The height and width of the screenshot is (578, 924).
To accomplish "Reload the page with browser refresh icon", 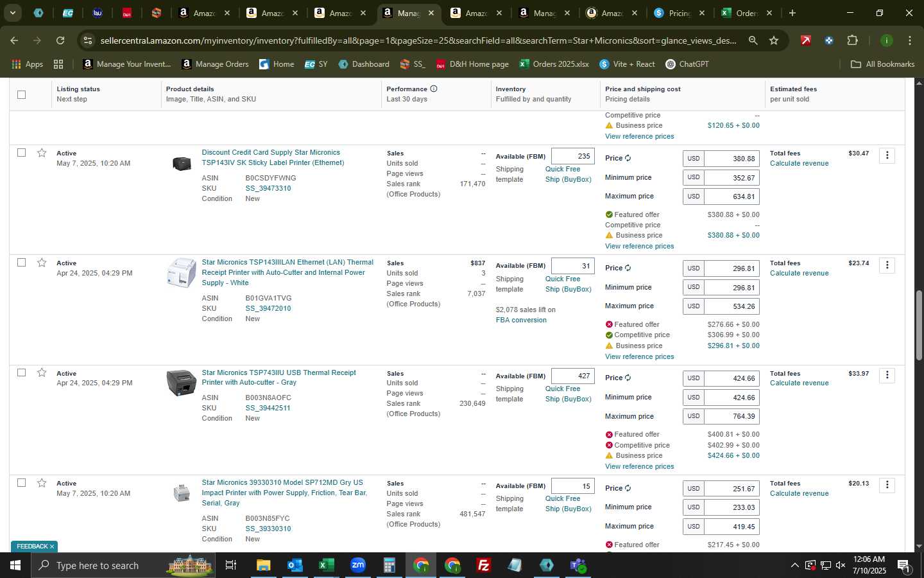I will click(x=60, y=40).
